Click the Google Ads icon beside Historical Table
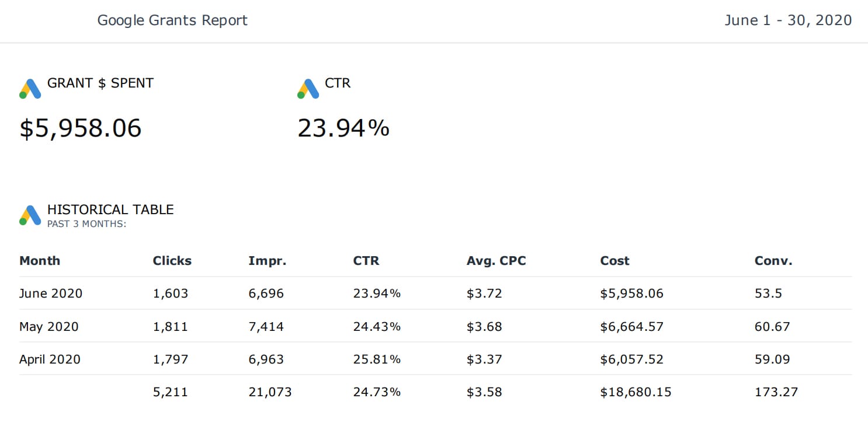This screenshot has width=868, height=426. (x=30, y=215)
